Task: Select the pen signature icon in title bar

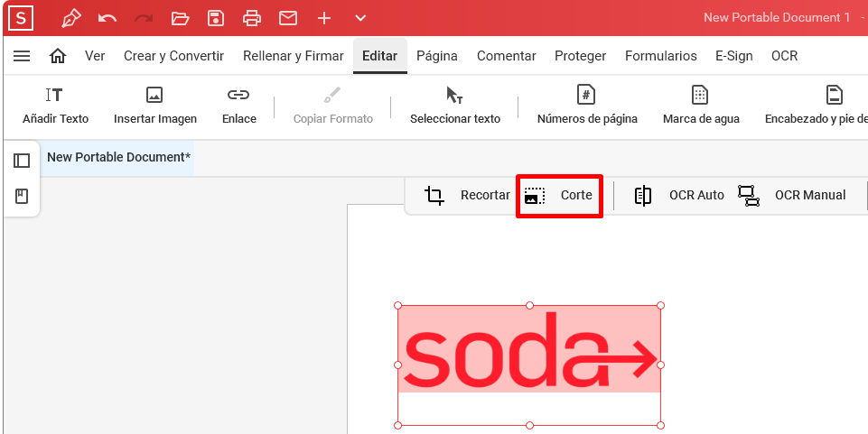Action: [x=70, y=18]
